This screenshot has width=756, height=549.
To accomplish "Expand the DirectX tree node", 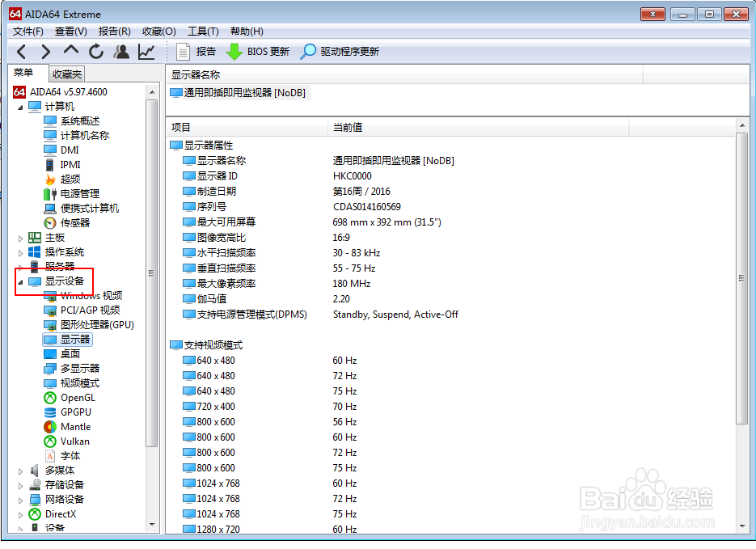I will coord(20,515).
